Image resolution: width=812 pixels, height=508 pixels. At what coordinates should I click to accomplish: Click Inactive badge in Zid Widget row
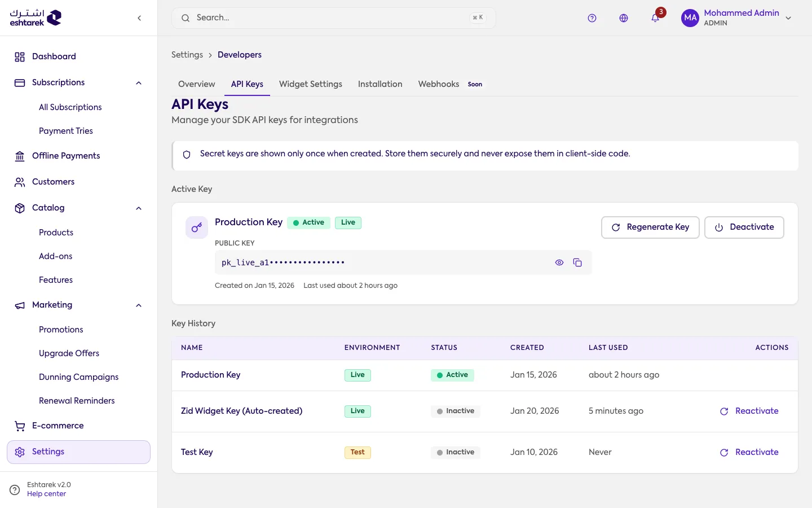pos(456,411)
